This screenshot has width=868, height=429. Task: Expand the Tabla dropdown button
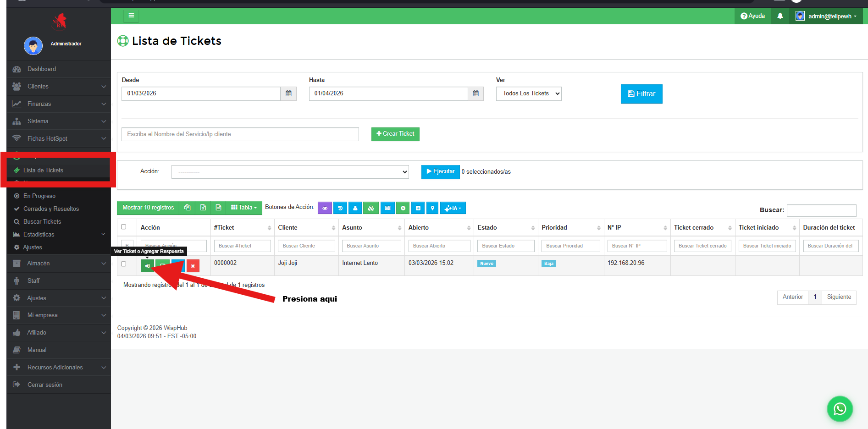click(243, 208)
